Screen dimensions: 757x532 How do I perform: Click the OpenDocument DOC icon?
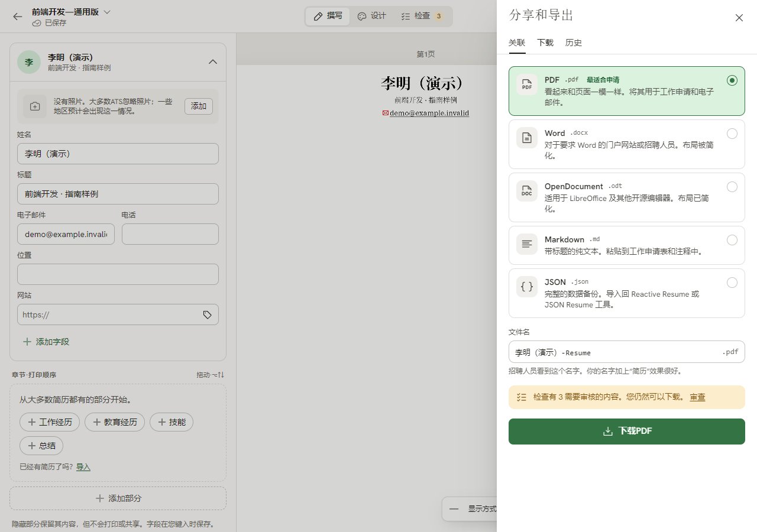[x=527, y=191]
